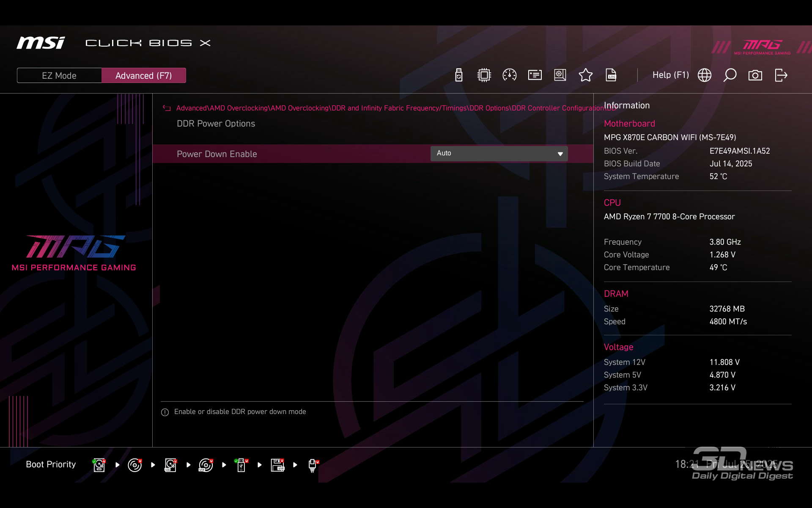This screenshot has width=812, height=508.
Task: Select the network cable boot device icon
Action: point(313,465)
